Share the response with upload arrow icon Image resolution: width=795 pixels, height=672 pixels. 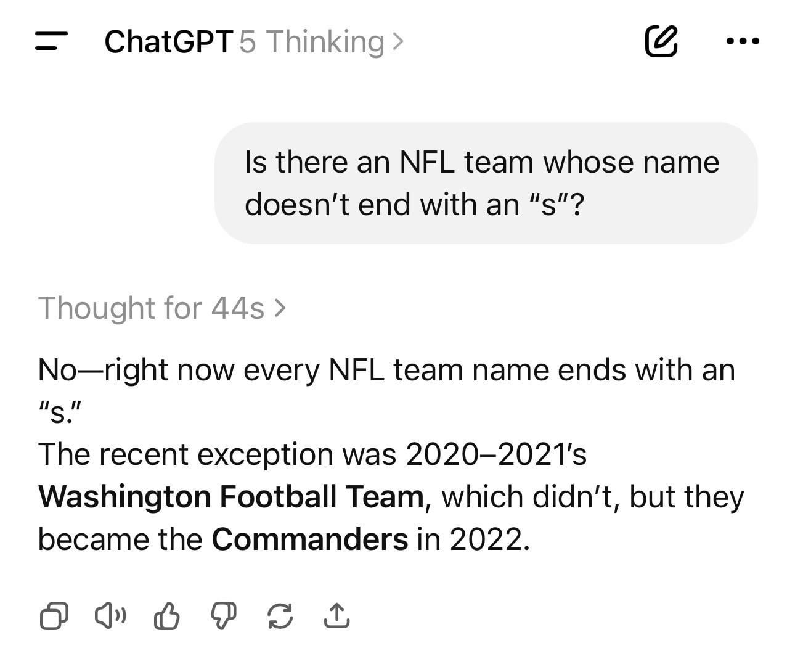[x=336, y=615]
